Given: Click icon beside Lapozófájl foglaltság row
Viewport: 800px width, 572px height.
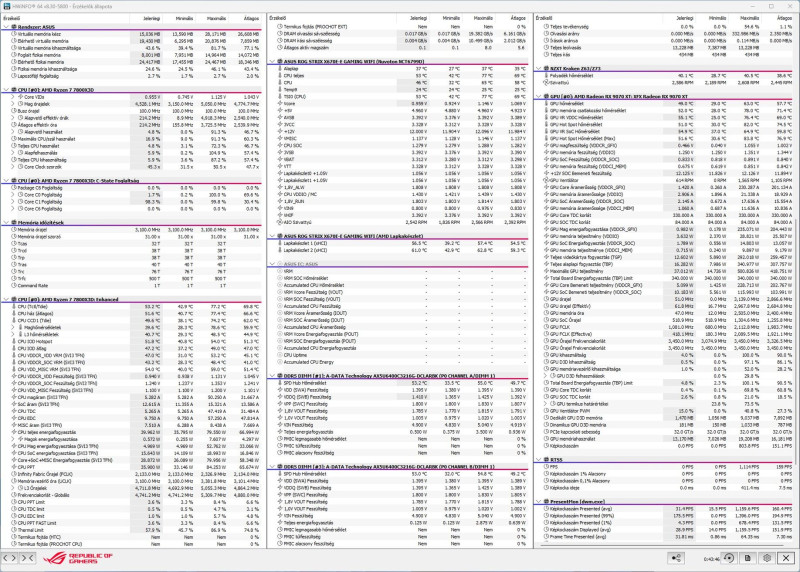Looking at the screenshot, I should 14,76.
